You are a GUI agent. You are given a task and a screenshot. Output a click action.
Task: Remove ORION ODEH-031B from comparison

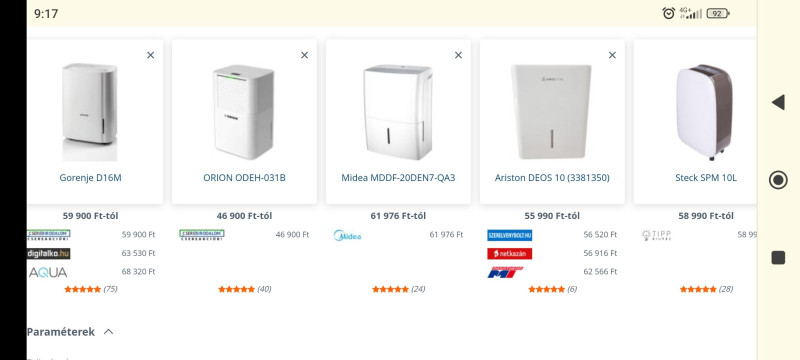[305, 55]
